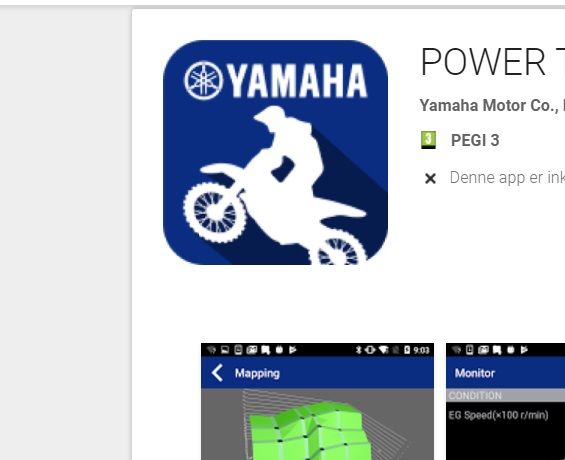Click the green 3D mapping graph
The width and height of the screenshot is (565, 460).
tap(310, 431)
